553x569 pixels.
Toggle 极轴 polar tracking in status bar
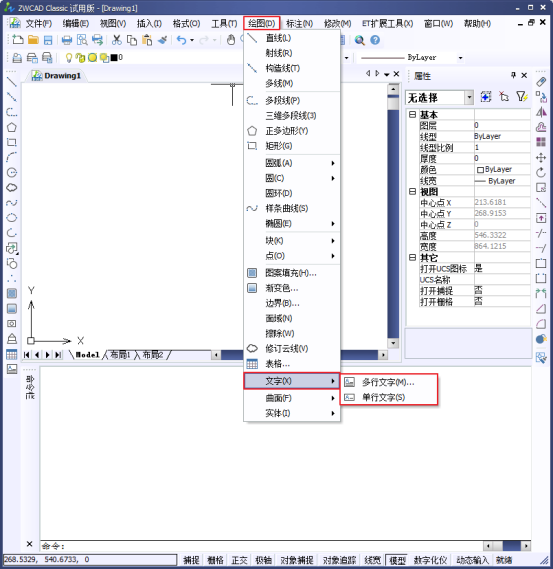[263, 560]
